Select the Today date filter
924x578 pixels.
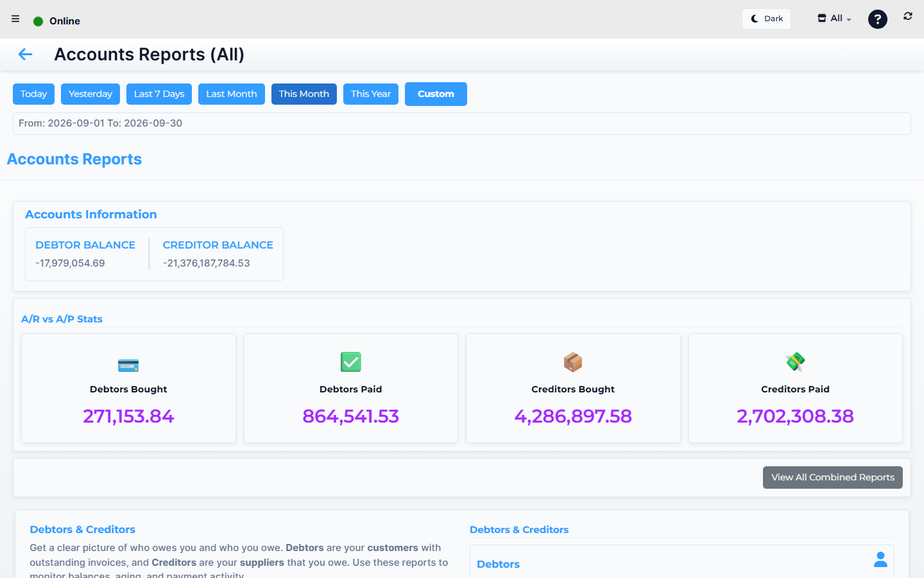[33, 94]
